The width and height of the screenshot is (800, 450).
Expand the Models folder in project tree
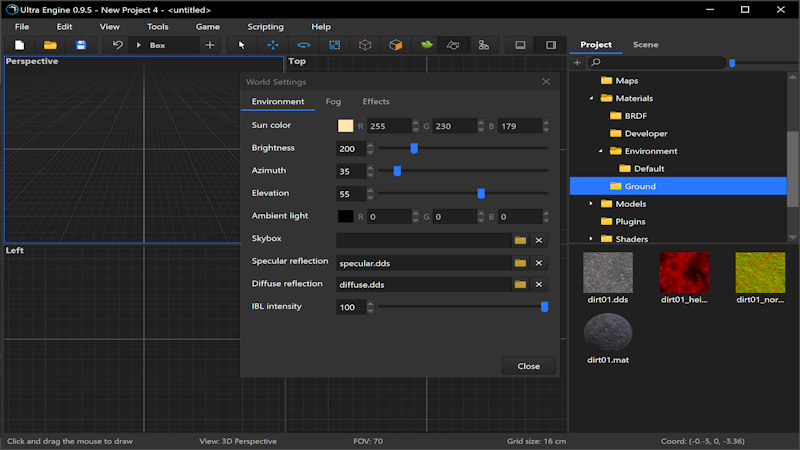coord(591,204)
